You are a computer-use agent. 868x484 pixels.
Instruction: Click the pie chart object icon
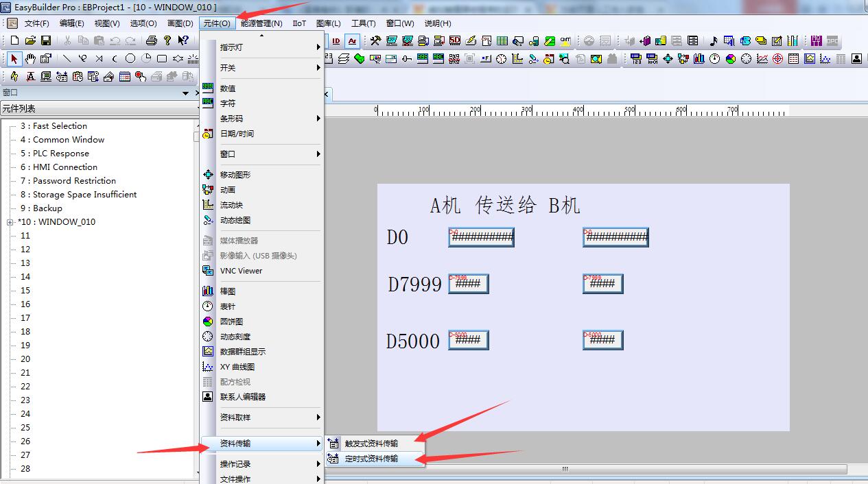(x=730, y=59)
